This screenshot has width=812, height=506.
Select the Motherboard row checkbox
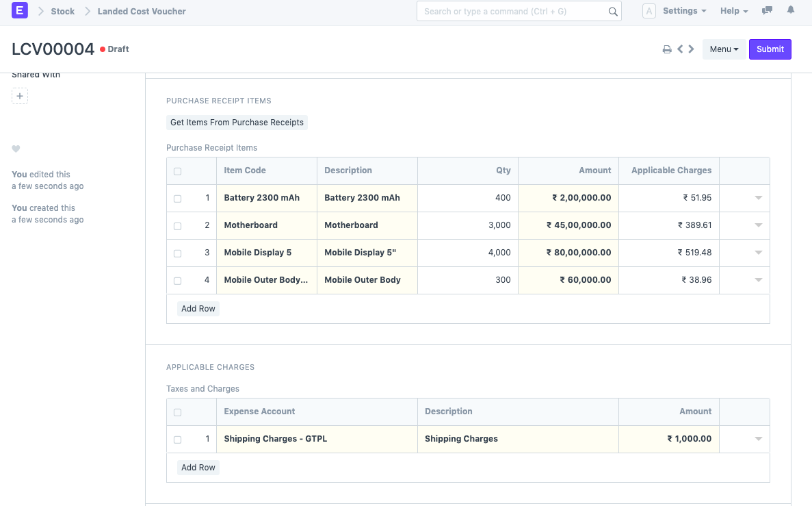click(x=178, y=226)
